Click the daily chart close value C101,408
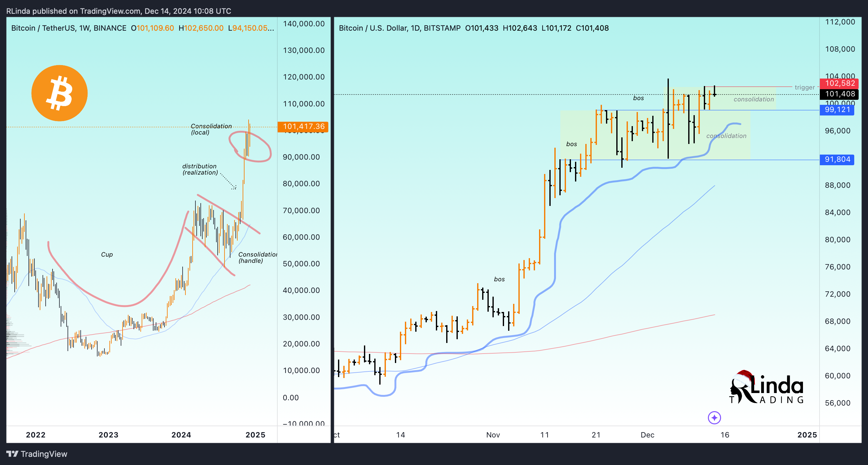Image resolution: width=868 pixels, height=465 pixels. 592,28
